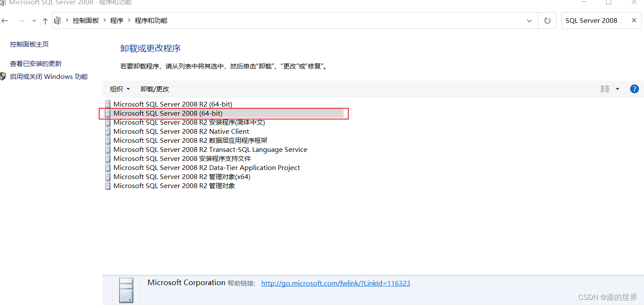This screenshot has width=644, height=305.
Task: Click icon of SQL Server 2008 (64-bit)
Action: tap(108, 113)
